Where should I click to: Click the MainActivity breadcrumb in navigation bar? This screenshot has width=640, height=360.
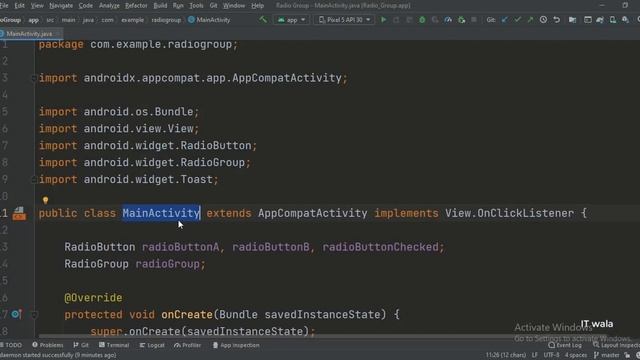click(x=209, y=20)
